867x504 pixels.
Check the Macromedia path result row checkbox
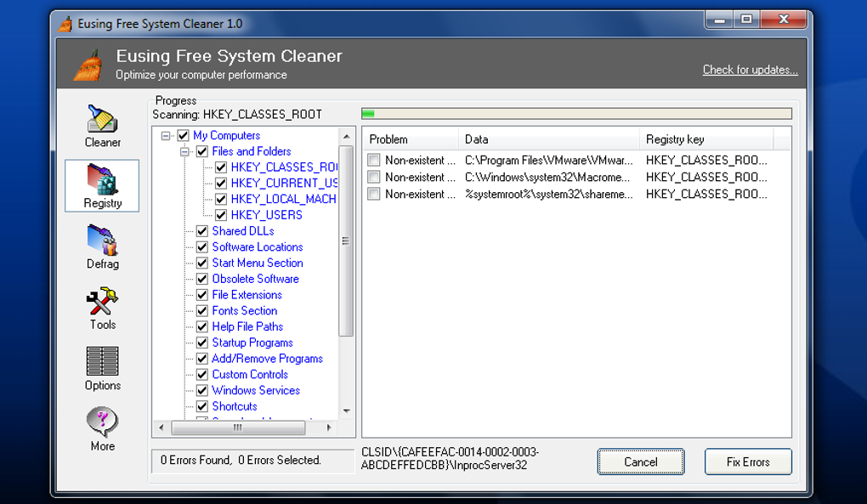tap(374, 178)
